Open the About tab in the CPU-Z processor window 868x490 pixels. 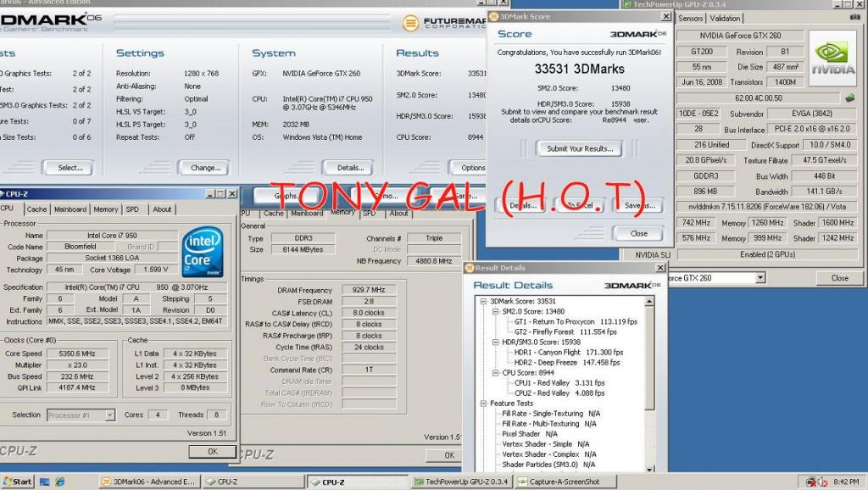click(x=162, y=209)
